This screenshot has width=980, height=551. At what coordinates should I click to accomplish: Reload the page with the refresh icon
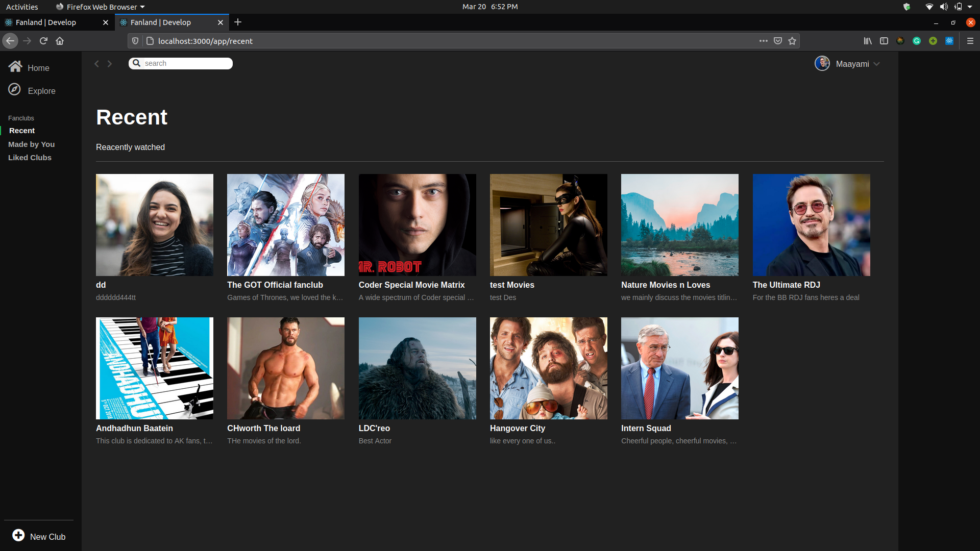click(43, 41)
